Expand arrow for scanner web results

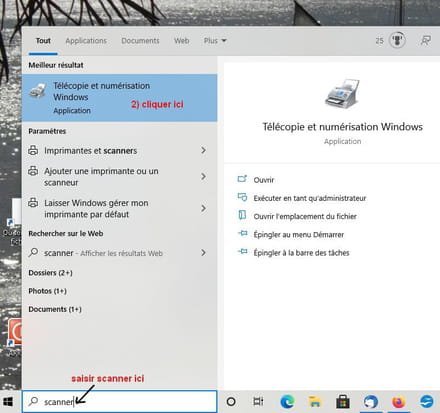tap(203, 253)
